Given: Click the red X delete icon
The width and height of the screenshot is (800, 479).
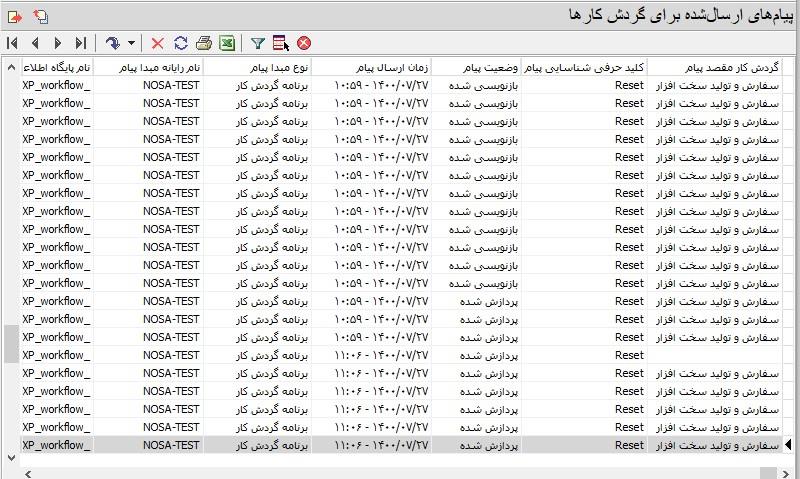Looking at the screenshot, I should coord(157,43).
